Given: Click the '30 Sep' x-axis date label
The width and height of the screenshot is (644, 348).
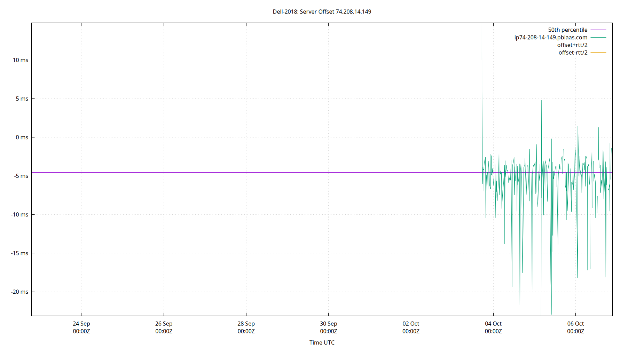Looking at the screenshot, I should [328, 324].
